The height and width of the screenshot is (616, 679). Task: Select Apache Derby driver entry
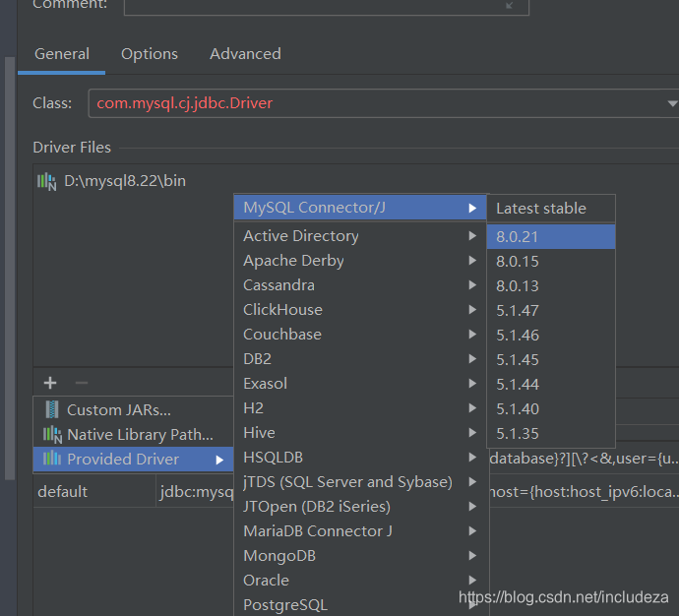click(x=361, y=261)
